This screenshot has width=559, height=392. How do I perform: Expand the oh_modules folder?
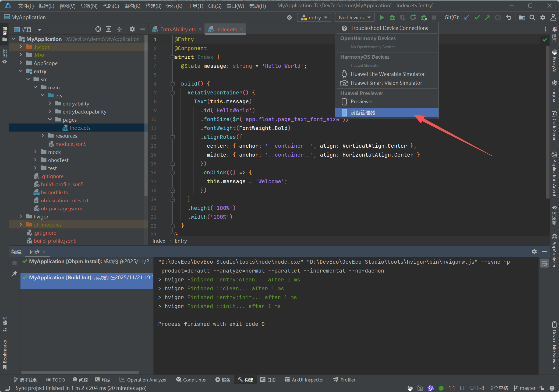(x=21, y=224)
